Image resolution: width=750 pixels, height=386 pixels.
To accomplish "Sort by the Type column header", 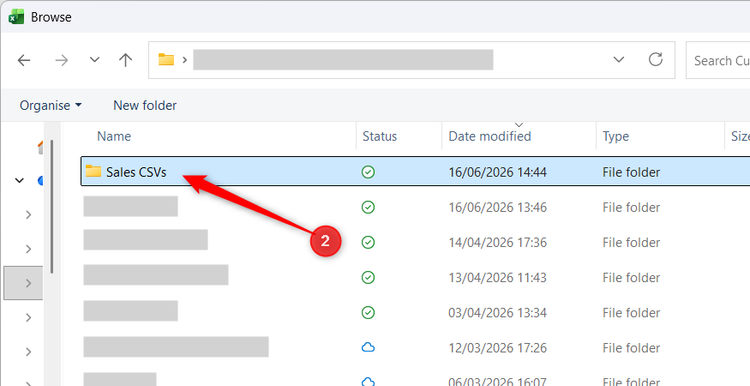I will [615, 136].
